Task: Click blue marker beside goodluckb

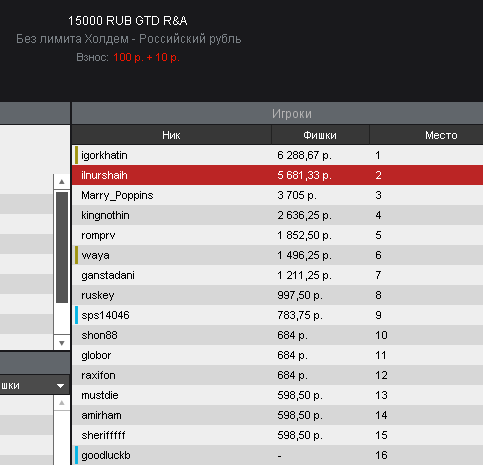Action: tap(76, 455)
